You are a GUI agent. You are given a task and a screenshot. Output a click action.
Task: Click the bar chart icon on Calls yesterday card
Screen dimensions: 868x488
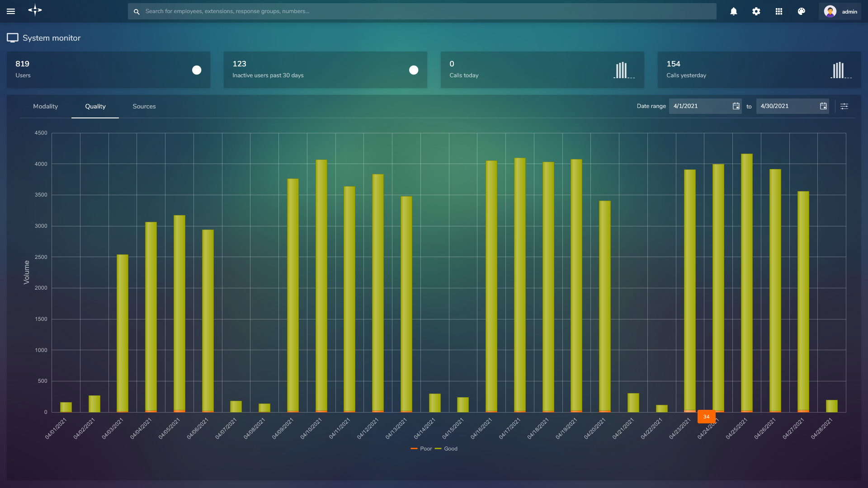click(x=840, y=70)
